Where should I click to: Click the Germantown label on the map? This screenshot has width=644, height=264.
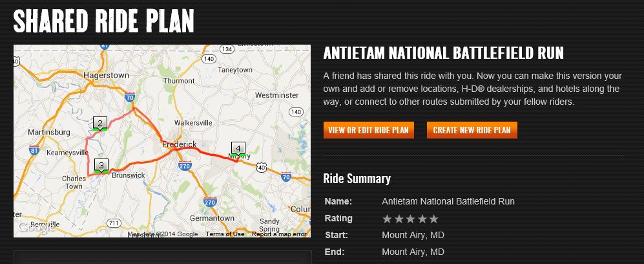coord(213,218)
